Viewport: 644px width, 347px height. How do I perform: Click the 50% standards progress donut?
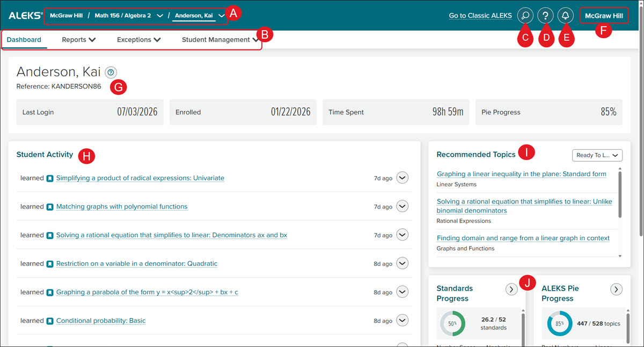tap(453, 324)
